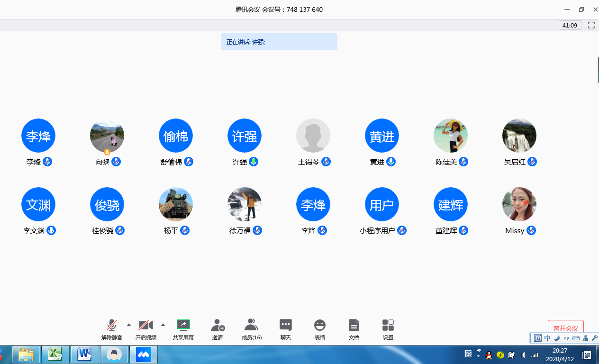Open the Chat (聊天) panel

click(285, 329)
